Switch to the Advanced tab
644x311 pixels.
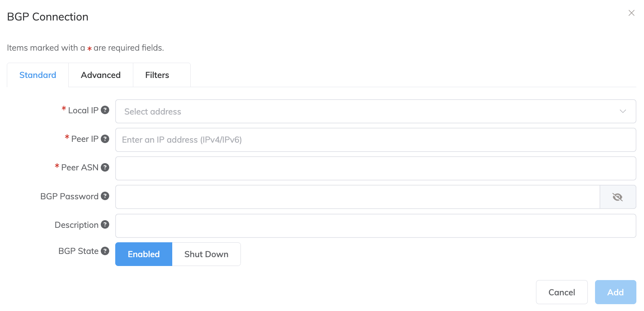[100, 75]
